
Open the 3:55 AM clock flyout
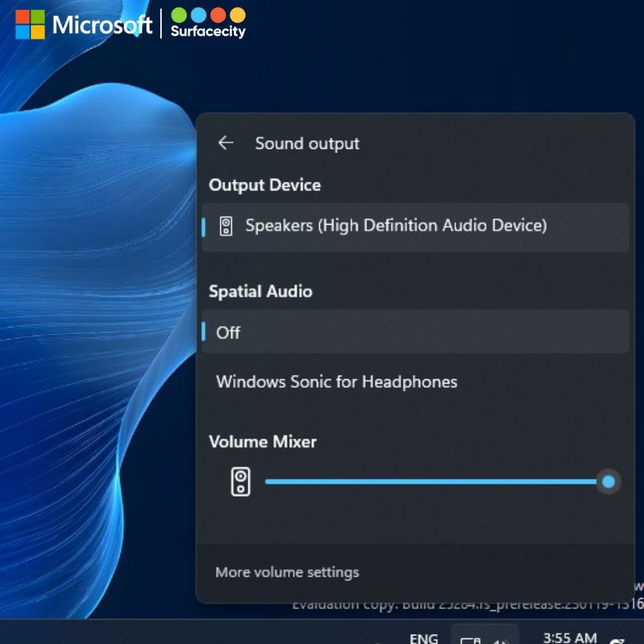pos(570,638)
